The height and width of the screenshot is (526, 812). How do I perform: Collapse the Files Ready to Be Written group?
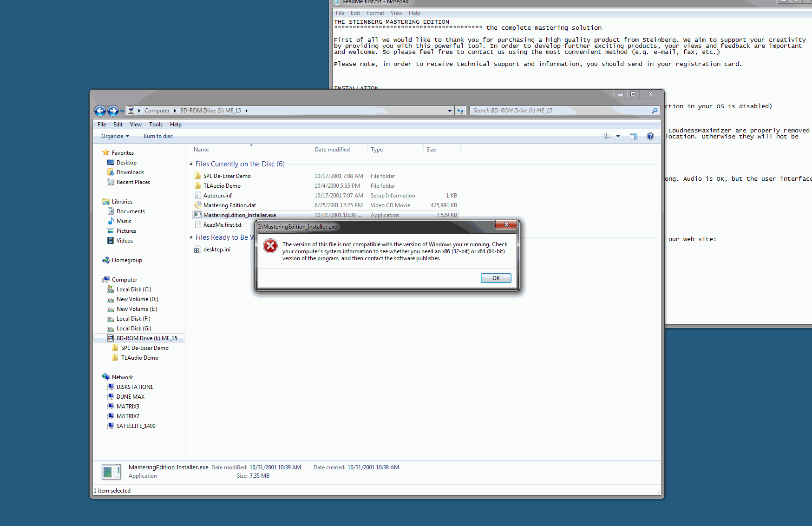point(191,237)
